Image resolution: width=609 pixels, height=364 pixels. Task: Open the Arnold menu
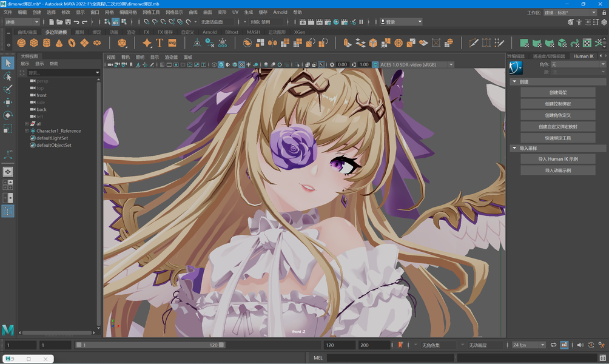pos(280,12)
